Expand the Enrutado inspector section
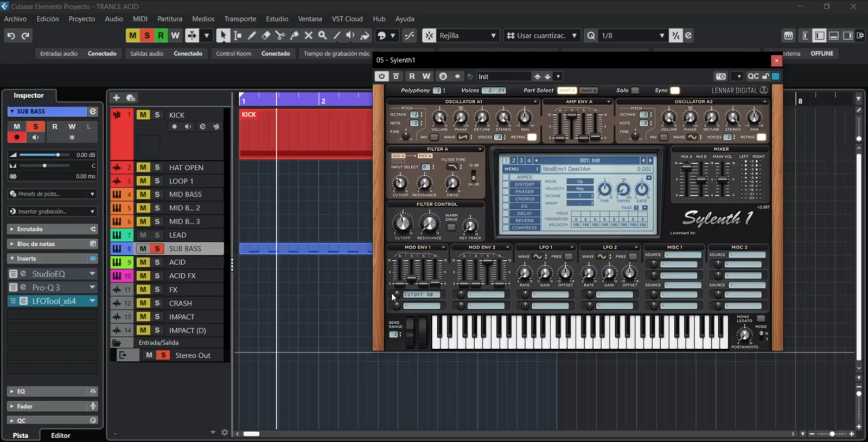Screen dimensions: 868x442 (30, 229)
